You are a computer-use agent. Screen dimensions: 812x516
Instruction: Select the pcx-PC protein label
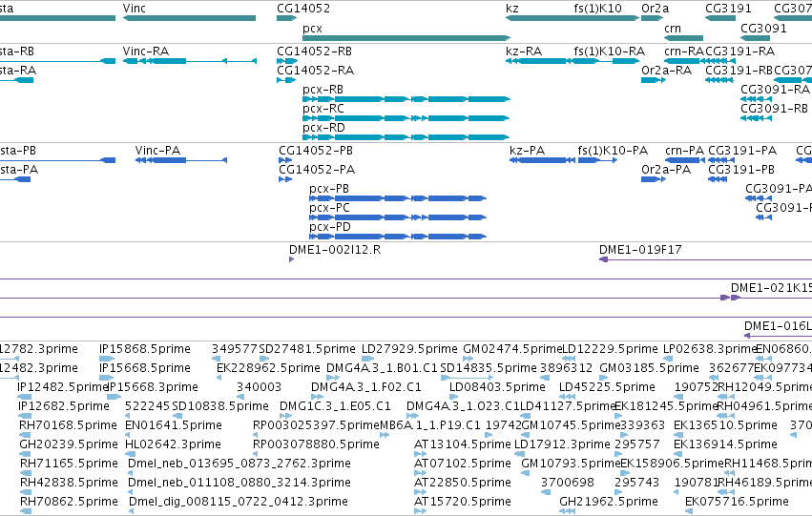point(329,208)
